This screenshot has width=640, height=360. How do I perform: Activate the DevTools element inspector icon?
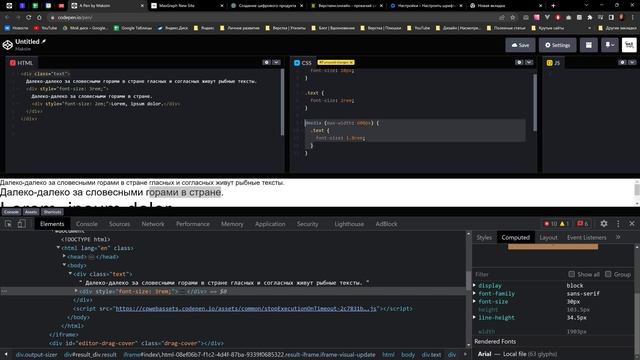[8, 224]
